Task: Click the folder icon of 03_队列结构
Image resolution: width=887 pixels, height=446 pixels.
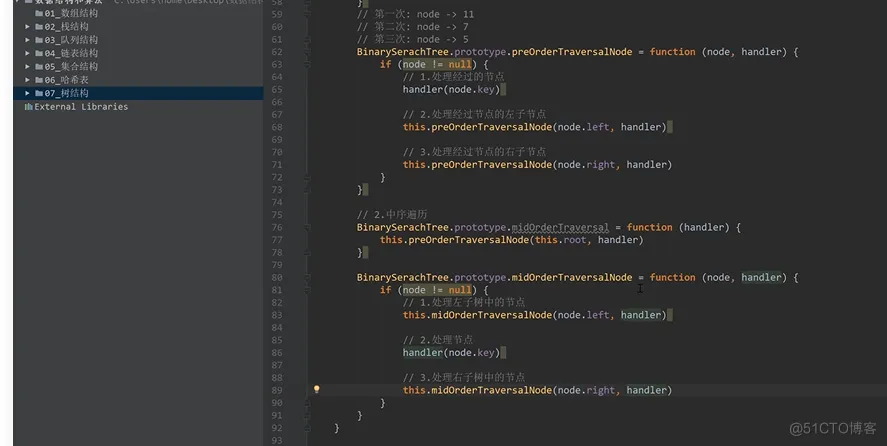Action: [39, 40]
